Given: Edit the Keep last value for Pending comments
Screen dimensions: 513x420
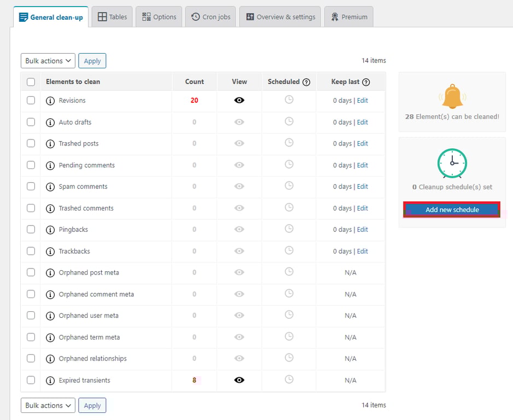Looking at the screenshot, I should [x=362, y=165].
